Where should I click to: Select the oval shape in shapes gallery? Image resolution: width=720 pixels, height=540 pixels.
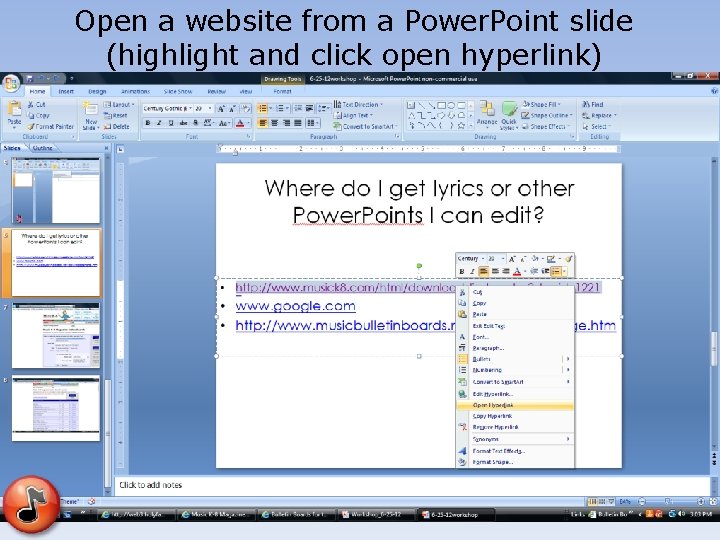[x=451, y=105]
